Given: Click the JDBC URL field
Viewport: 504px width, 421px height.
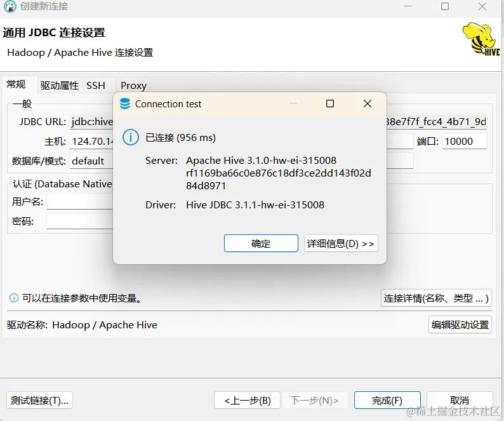Looking at the screenshot, I should tap(279, 122).
